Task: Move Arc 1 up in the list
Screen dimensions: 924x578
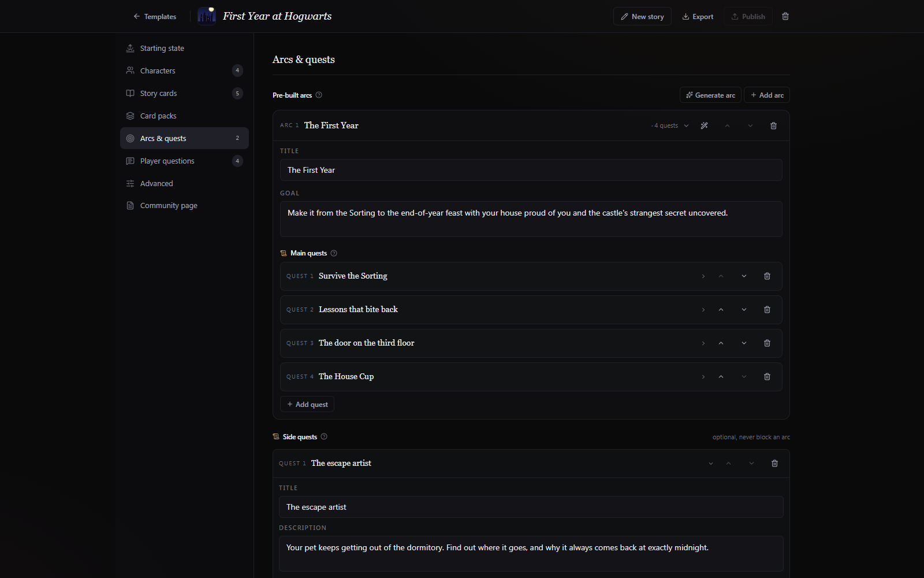Action: point(728,125)
